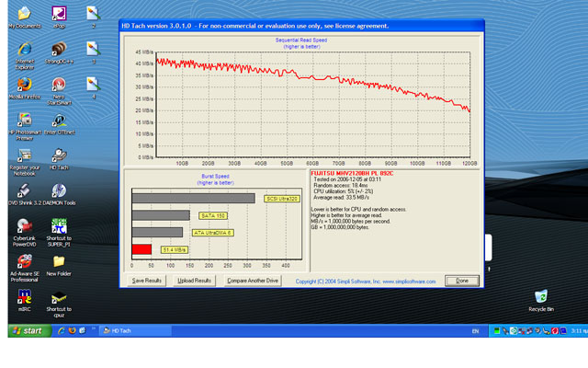The image size is (588, 368).
Task: Click the Done button
Action: [462, 281]
